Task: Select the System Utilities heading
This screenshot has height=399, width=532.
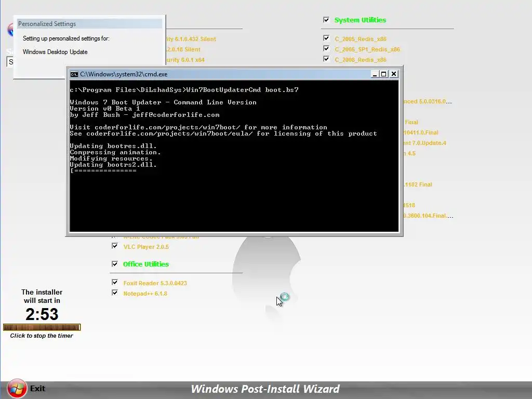Action: [361, 20]
